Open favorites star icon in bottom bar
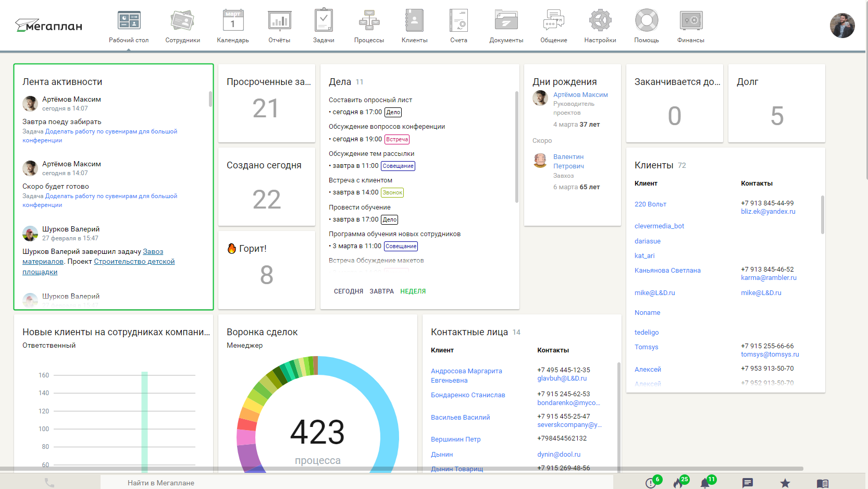The width and height of the screenshot is (868, 489). pos(785,483)
